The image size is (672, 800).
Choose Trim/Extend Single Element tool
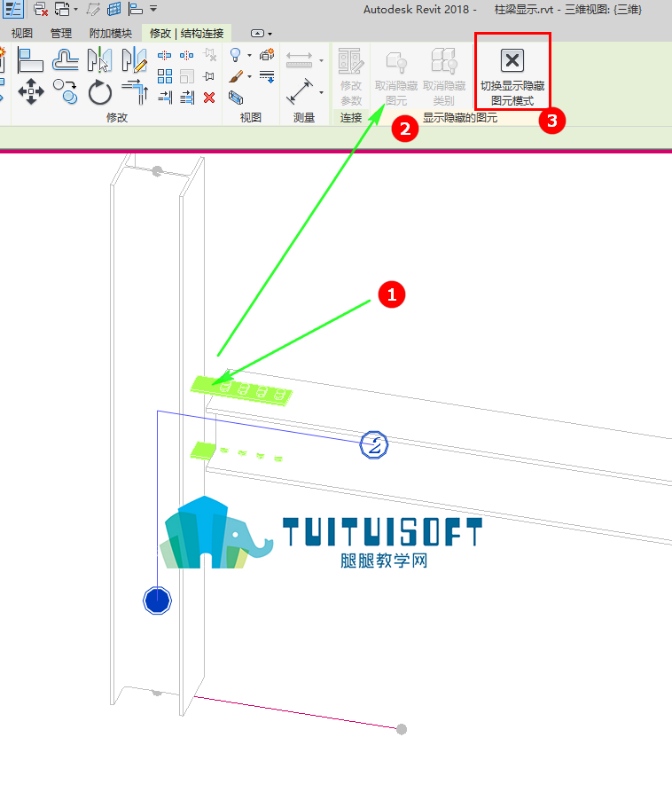(x=165, y=98)
